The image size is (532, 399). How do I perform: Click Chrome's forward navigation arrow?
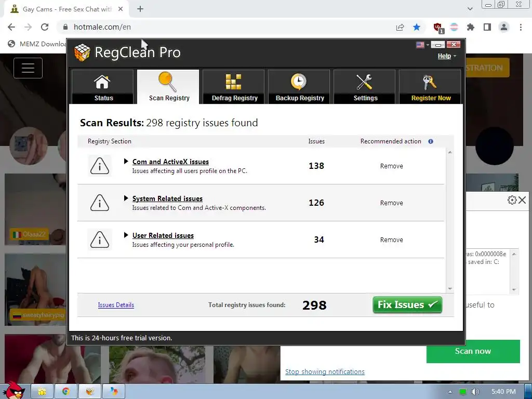point(28,27)
